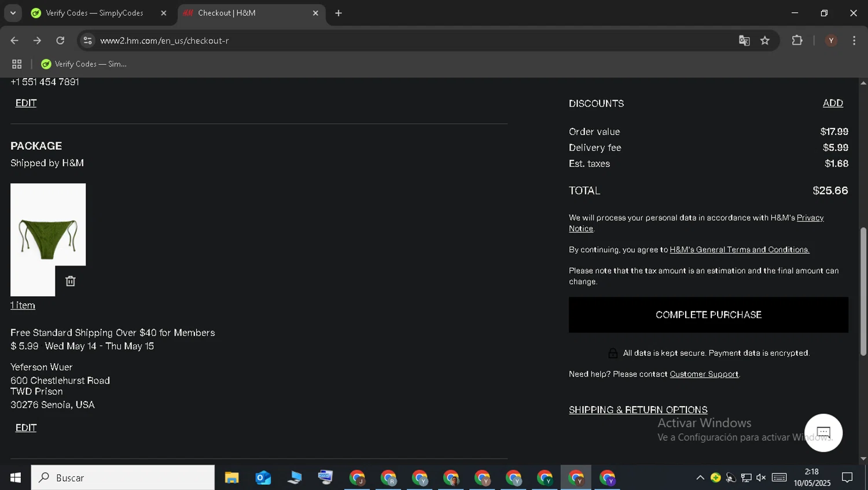The height and width of the screenshot is (490, 868).
Task: Open the chat support bubble
Action: point(823,433)
